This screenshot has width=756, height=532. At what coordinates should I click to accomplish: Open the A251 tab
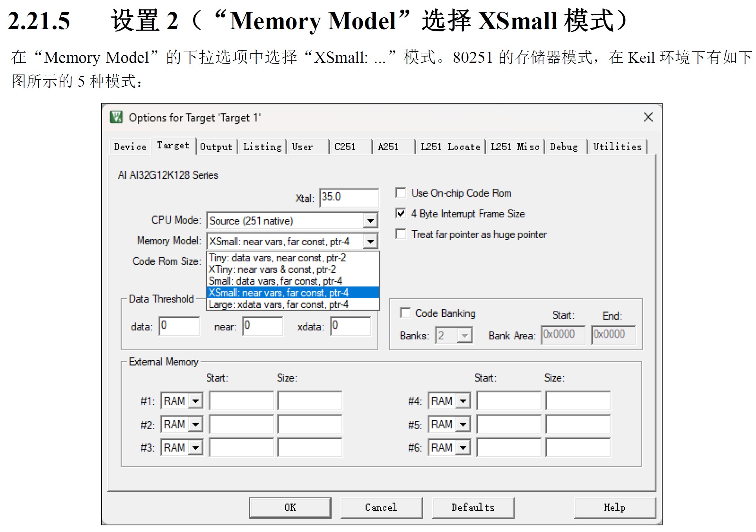pos(394,147)
